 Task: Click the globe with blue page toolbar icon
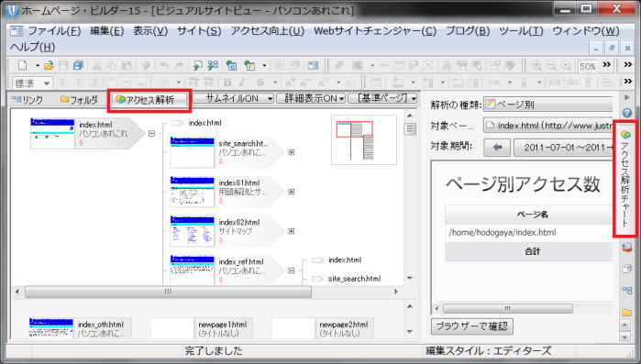pyautogui.click(x=232, y=65)
